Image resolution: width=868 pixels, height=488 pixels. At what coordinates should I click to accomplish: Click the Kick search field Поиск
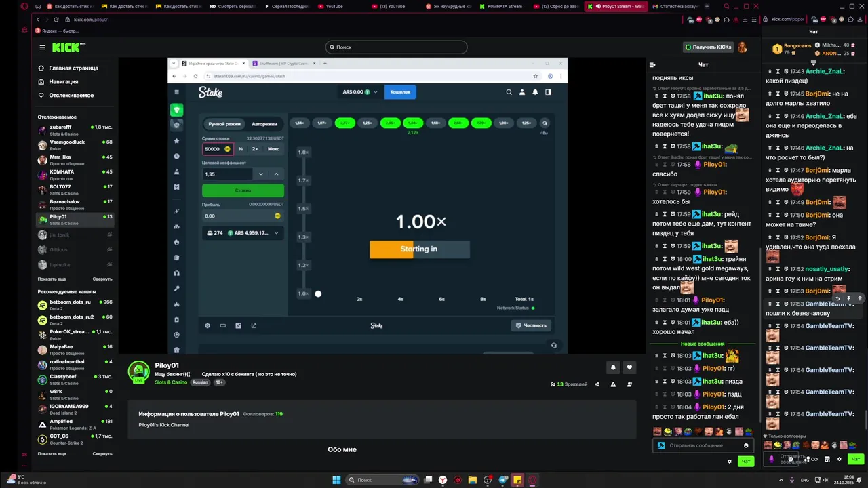[396, 47]
